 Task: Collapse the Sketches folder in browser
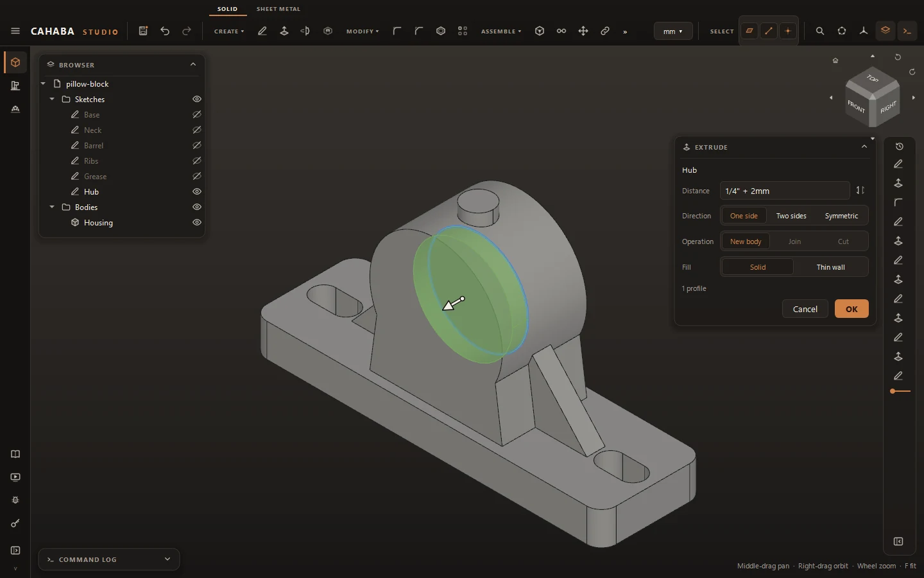click(52, 99)
